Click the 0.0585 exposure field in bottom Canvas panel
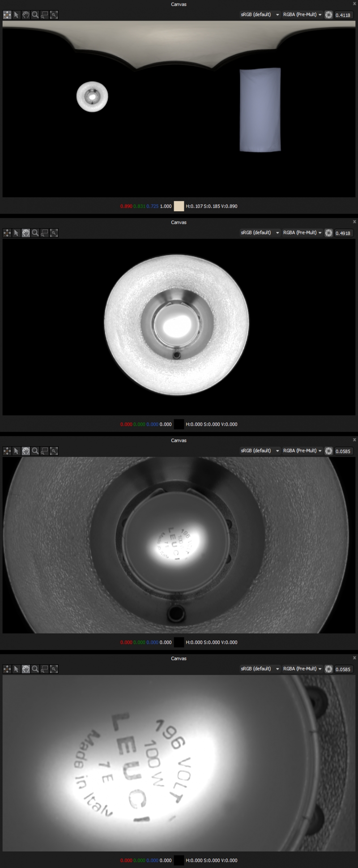This screenshot has height=868, width=358. coord(343,669)
